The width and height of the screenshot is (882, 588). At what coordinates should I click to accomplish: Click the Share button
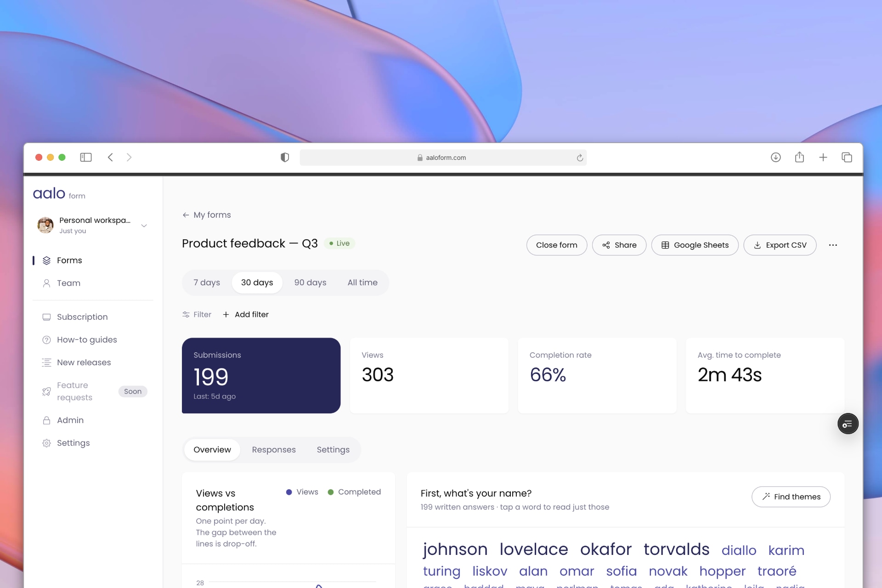coord(619,245)
